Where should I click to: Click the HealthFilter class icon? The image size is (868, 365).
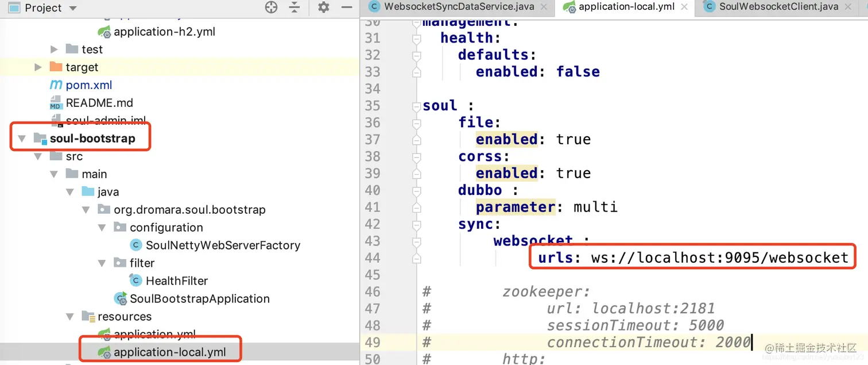[136, 281]
